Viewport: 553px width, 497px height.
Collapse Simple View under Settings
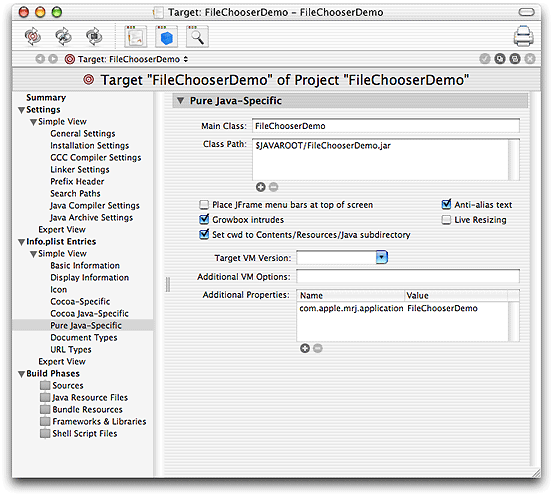34,122
